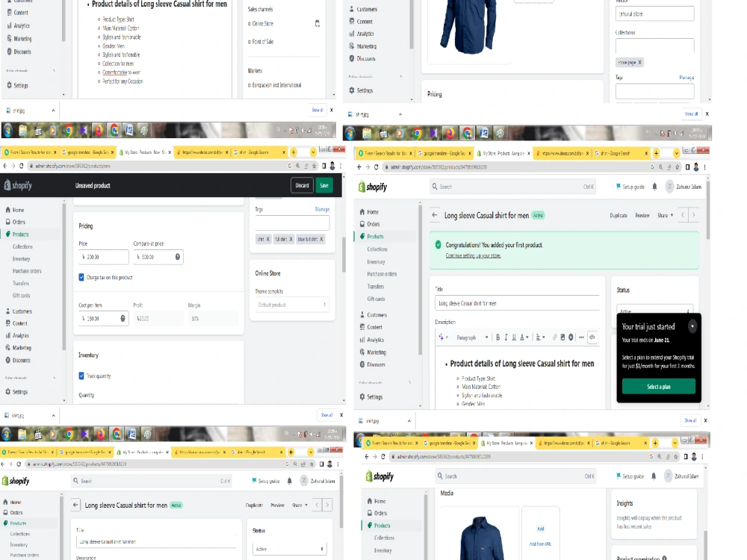The height and width of the screenshot is (560, 747).
Task: Click the Price input field under Pricing
Action: click(104, 257)
